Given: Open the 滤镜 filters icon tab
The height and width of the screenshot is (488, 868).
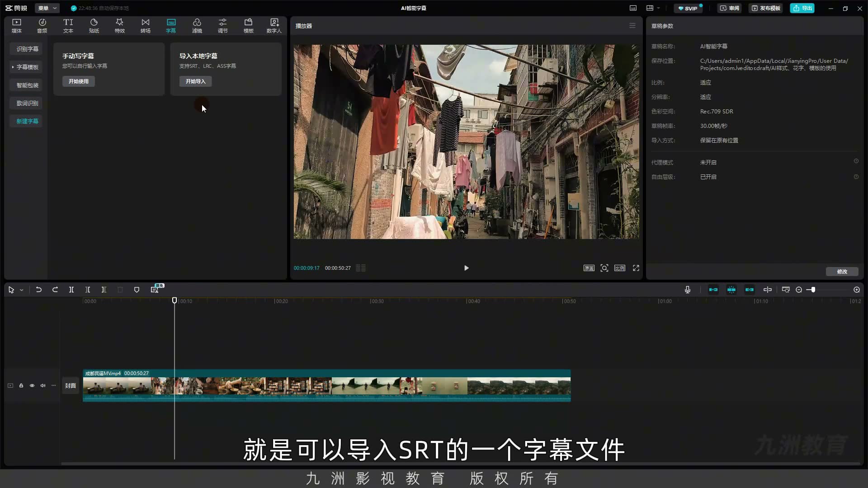Looking at the screenshot, I should [197, 26].
